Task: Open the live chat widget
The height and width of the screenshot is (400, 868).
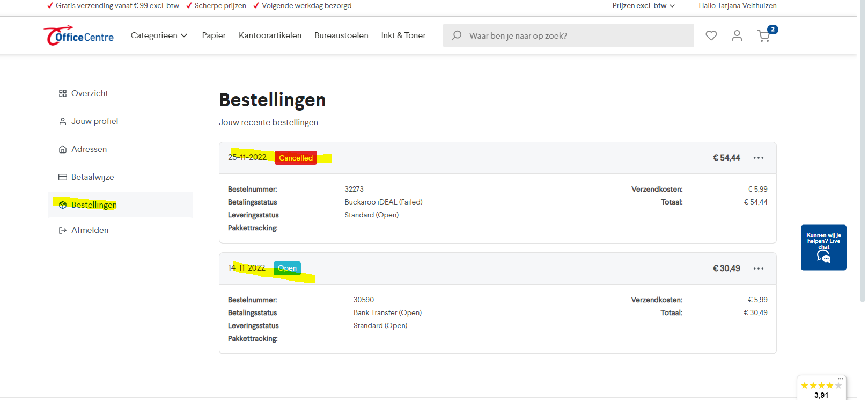Action: point(823,248)
